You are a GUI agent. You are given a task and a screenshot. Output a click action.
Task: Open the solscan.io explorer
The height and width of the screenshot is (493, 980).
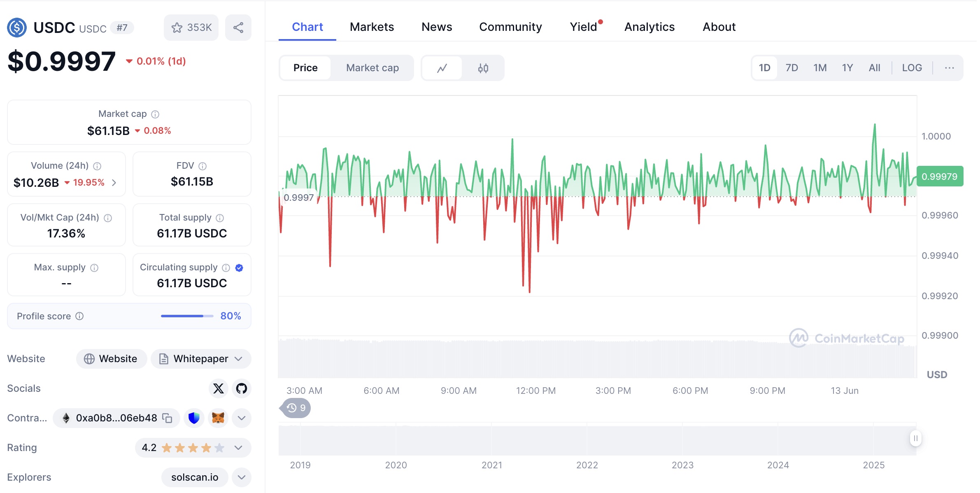195,477
